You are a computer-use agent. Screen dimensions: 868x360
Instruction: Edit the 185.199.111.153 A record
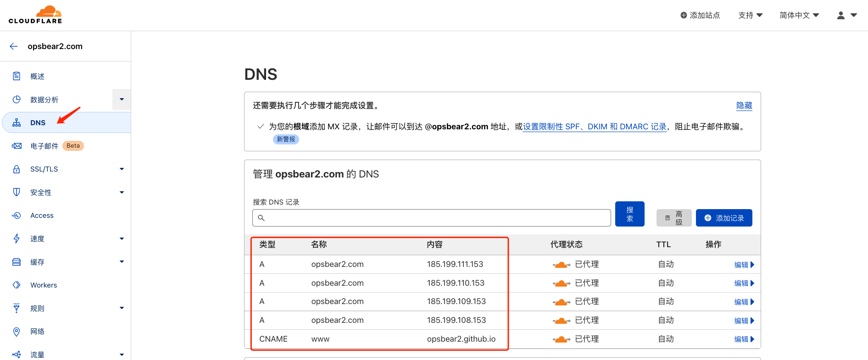pyautogui.click(x=744, y=265)
